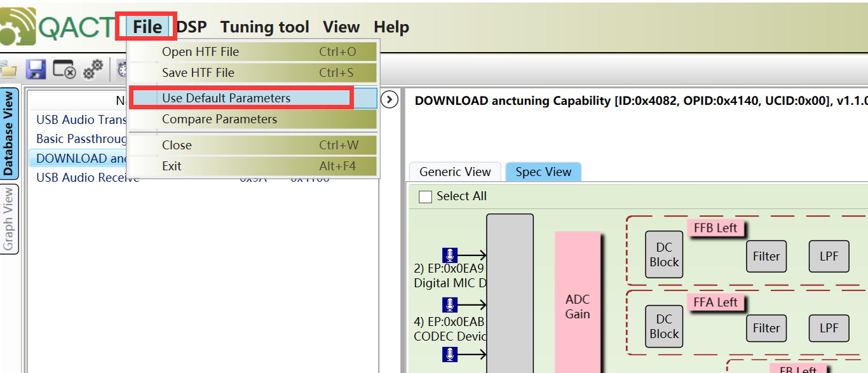Save using the floppy disk toolbar icon

36,69
